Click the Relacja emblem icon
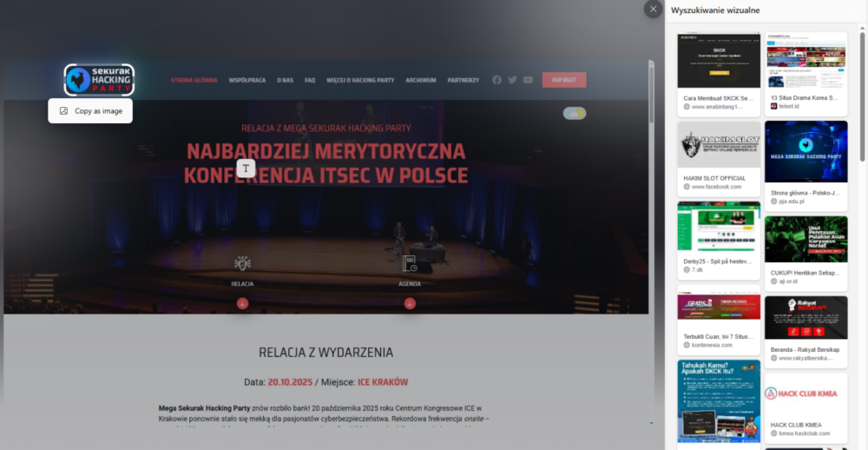868x450 pixels. pyautogui.click(x=242, y=263)
